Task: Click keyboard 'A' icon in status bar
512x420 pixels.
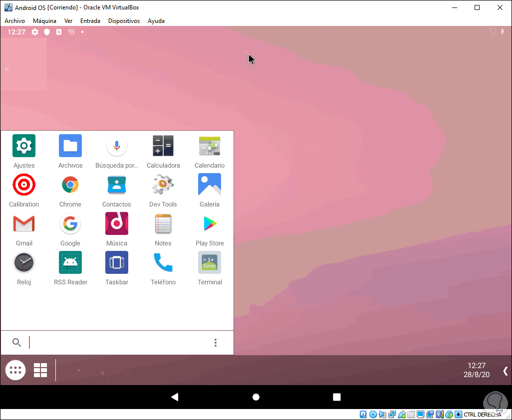Action: pos(59,32)
